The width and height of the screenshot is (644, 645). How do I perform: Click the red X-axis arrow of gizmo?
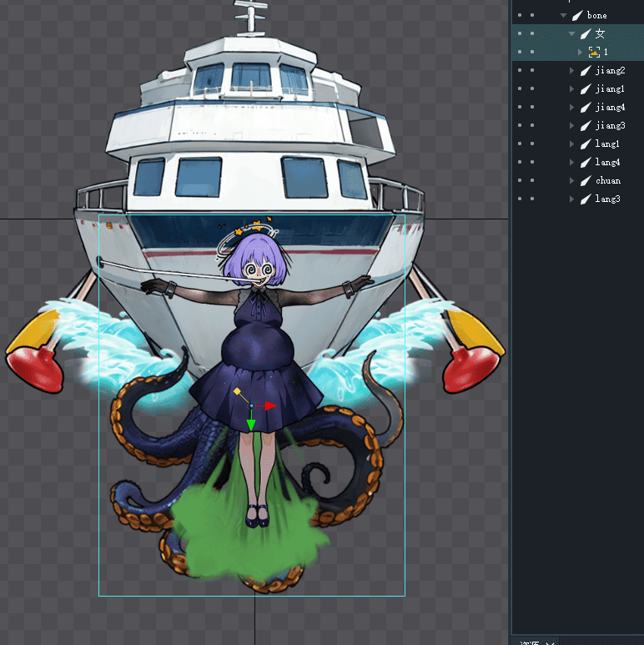tap(269, 406)
